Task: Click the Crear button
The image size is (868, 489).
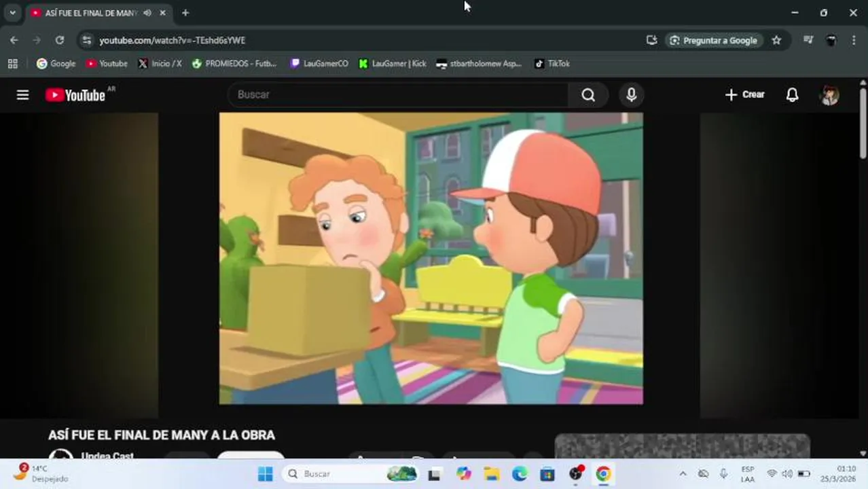Action: tap(744, 95)
